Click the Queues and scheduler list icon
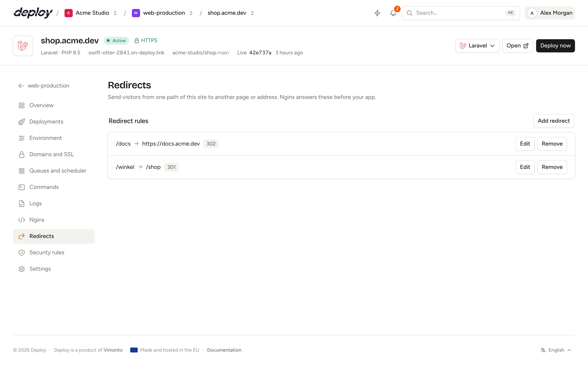The height and width of the screenshot is (368, 588). (22, 171)
